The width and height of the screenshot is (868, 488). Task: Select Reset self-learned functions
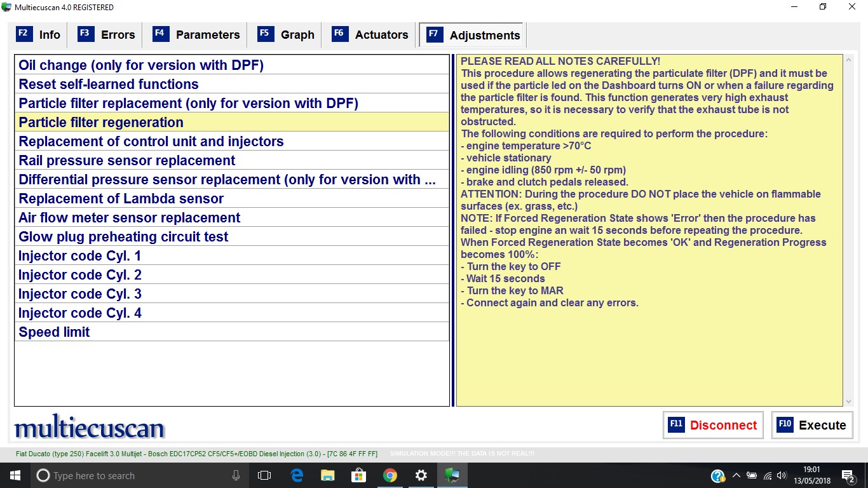[232, 84]
